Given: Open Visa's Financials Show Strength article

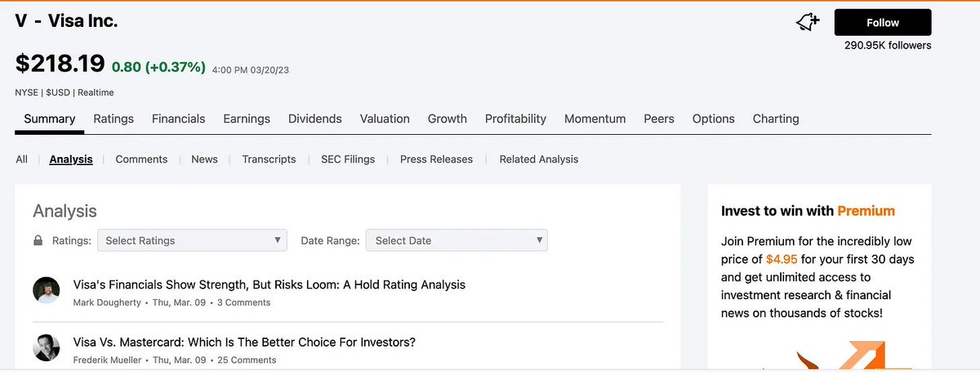Looking at the screenshot, I should point(269,285).
